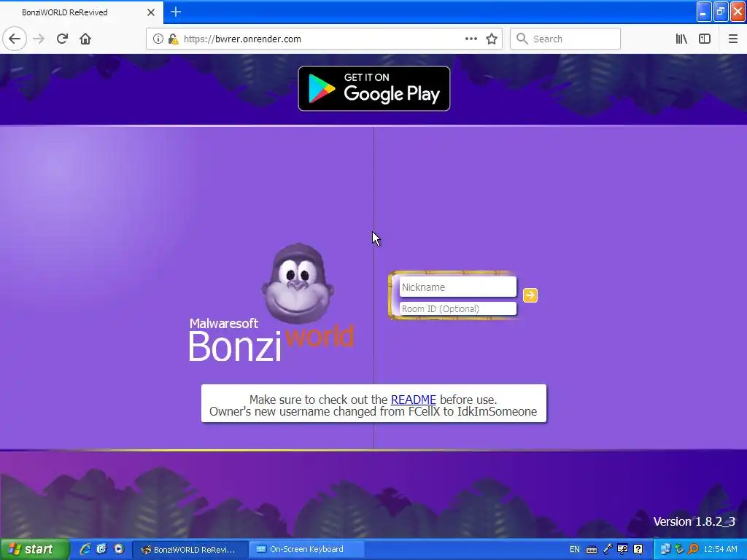
Task: Minimize the browser window
Action: 704,12
